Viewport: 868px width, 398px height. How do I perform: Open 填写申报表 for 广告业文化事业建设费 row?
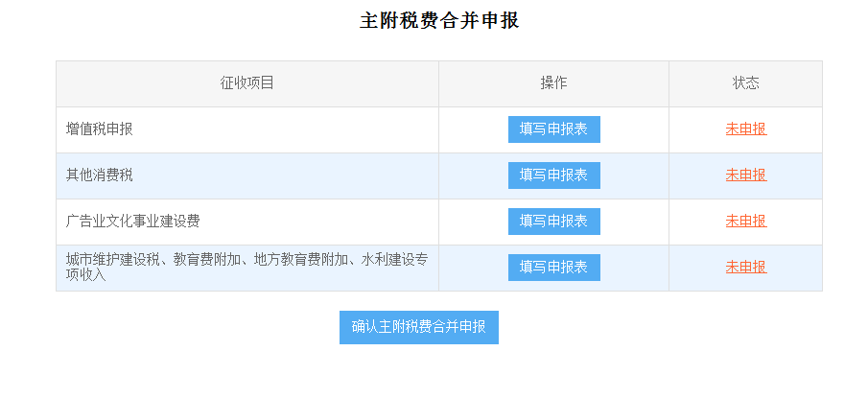pyautogui.click(x=554, y=222)
